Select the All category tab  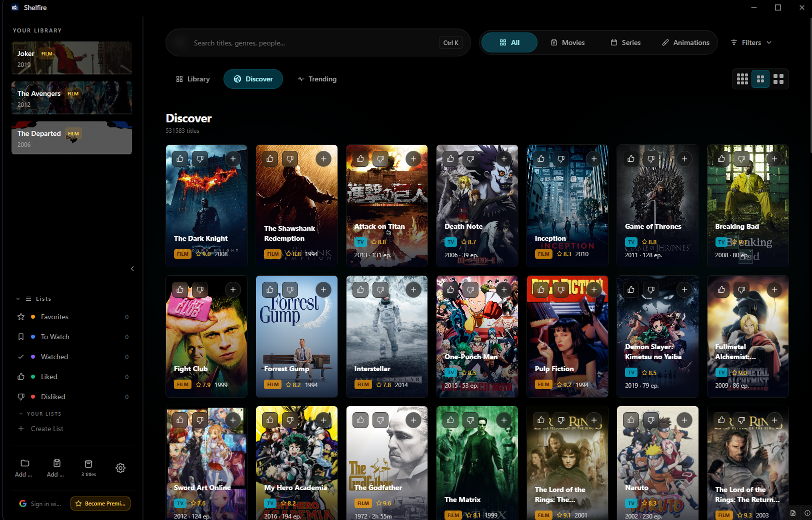[509, 42]
